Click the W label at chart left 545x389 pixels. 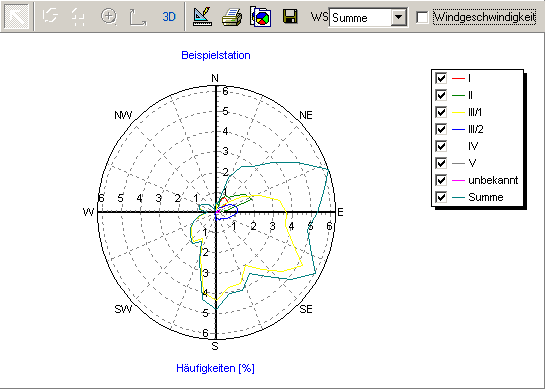88,212
